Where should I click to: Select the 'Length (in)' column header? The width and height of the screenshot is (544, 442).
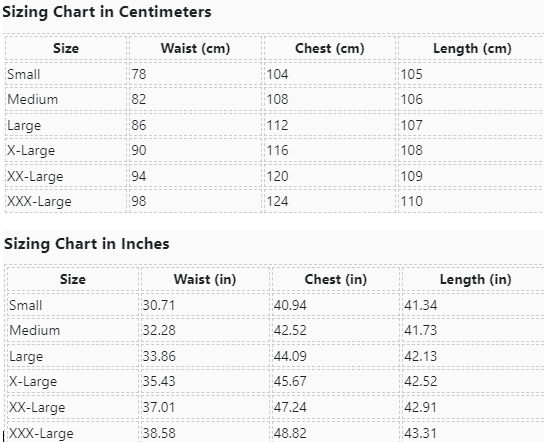pyautogui.click(x=476, y=280)
